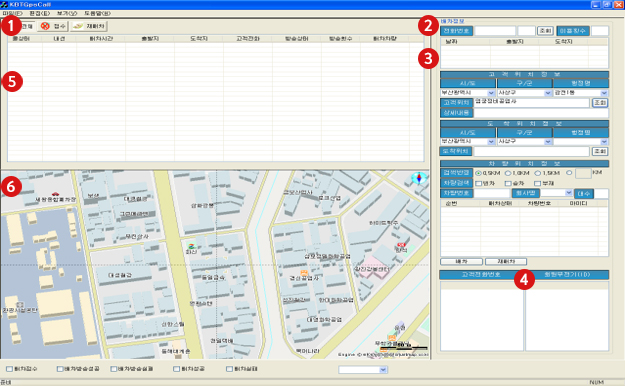Click the 아이디 column header in vehicle list
The width and height of the screenshot is (625, 386).
pos(578,203)
